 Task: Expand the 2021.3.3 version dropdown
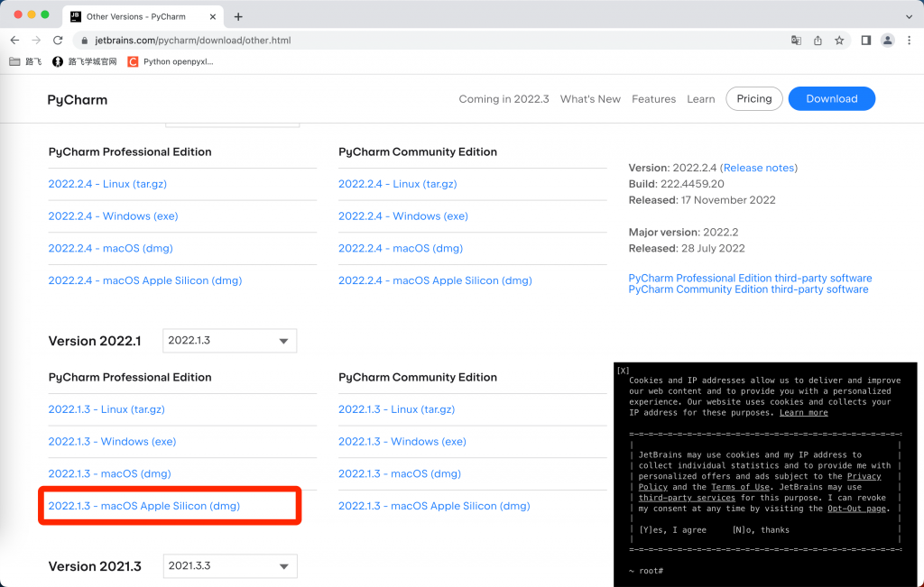(x=230, y=565)
